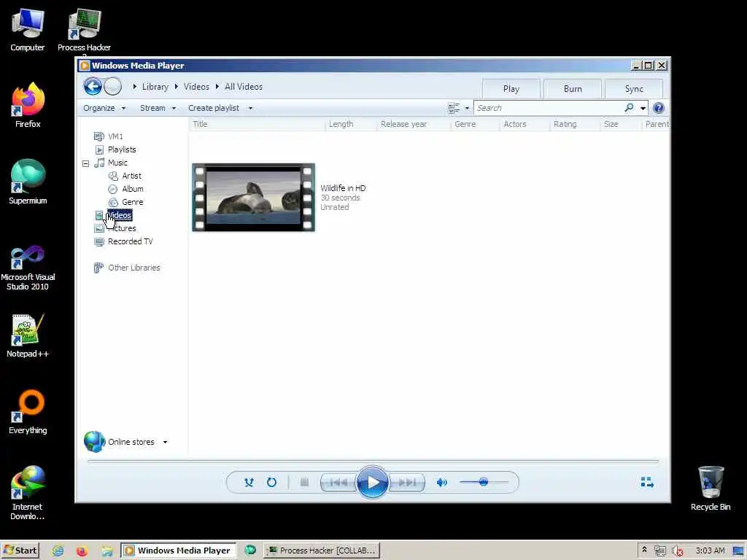Viewport: 747px width, 560px height.
Task: Click the Everything desktop icon
Action: [x=28, y=413]
